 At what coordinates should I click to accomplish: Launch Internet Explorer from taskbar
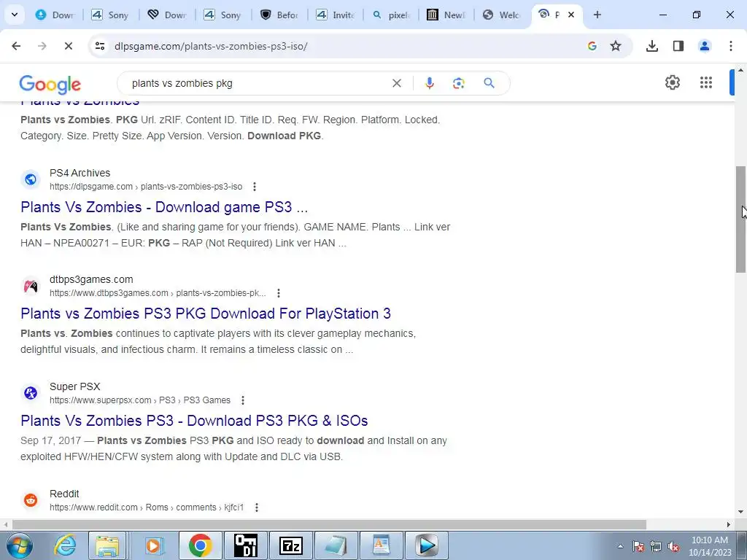click(65, 545)
